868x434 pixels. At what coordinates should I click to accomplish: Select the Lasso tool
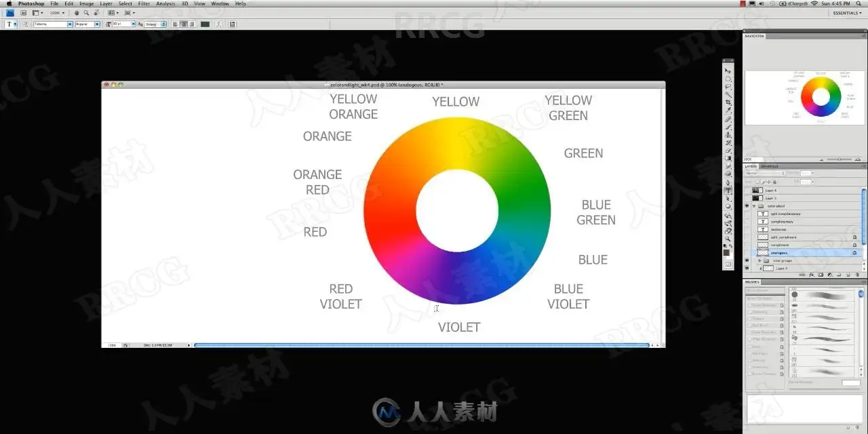click(x=728, y=86)
